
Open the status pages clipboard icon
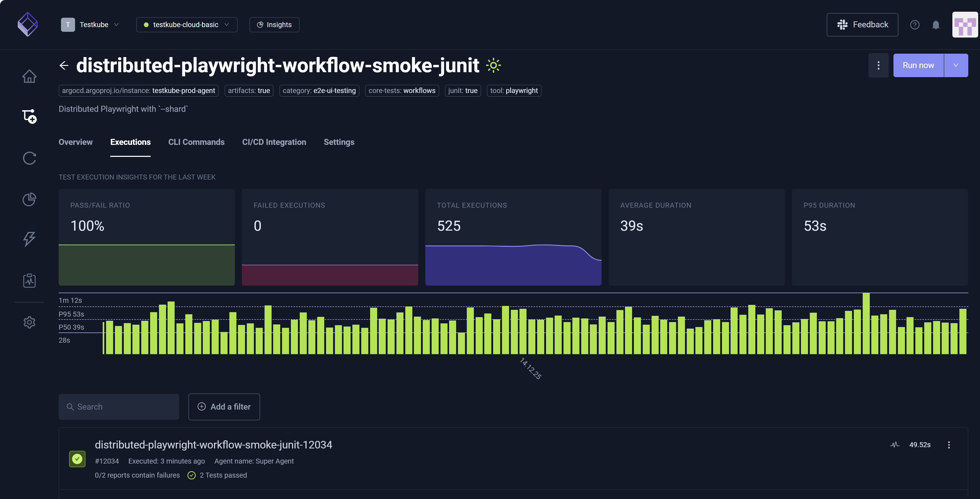pyautogui.click(x=29, y=281)
